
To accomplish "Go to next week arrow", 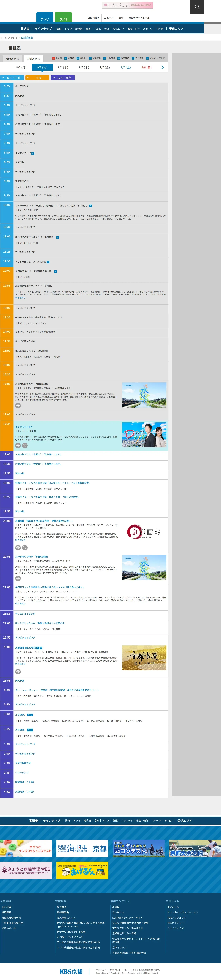I will [162, 67].
